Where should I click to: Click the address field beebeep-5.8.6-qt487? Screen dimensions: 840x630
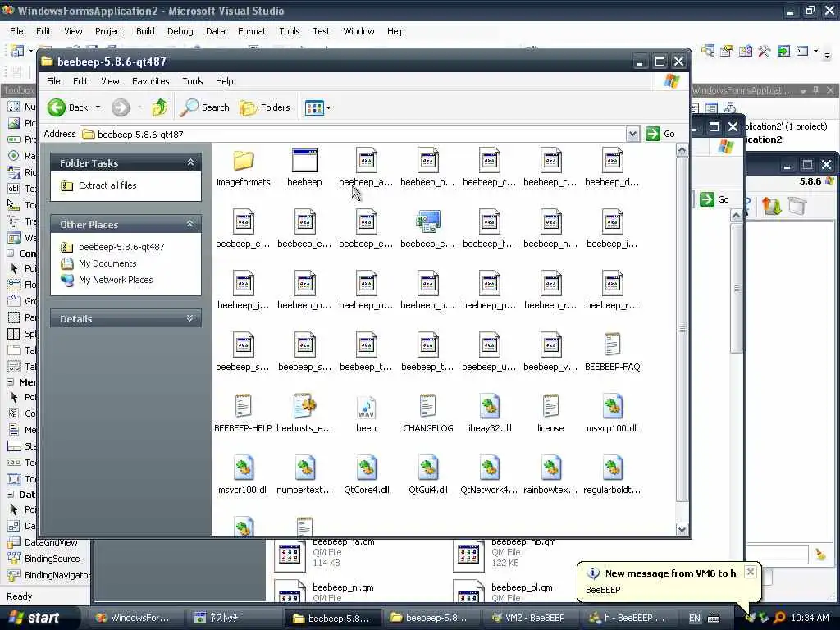point(354,134)
